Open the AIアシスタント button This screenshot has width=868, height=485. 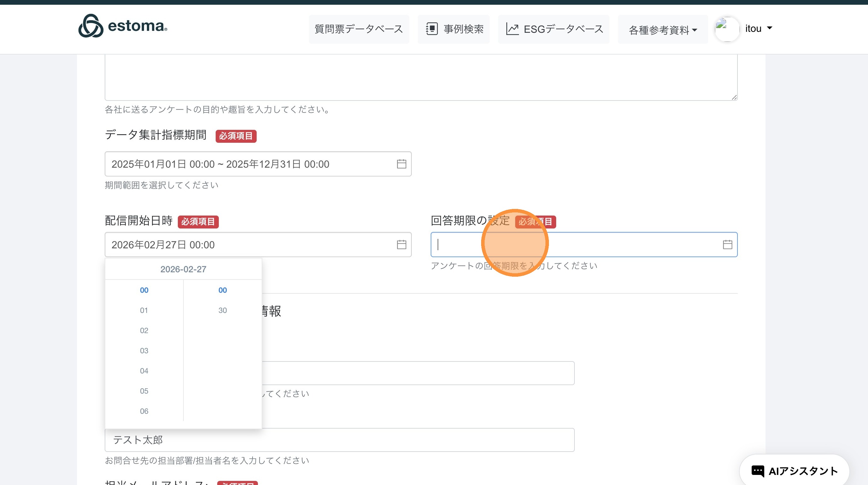(x=794, y=471)
